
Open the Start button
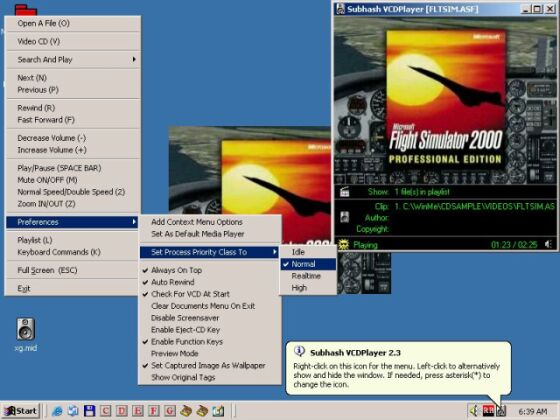point(21,411)
